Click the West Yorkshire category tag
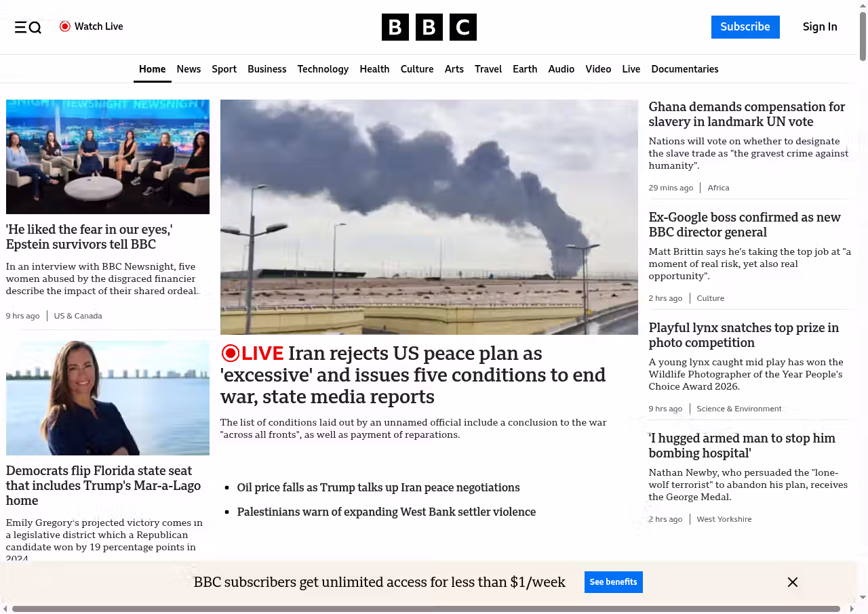This screenshot has height=614, width=868. [x=724, y=519]
